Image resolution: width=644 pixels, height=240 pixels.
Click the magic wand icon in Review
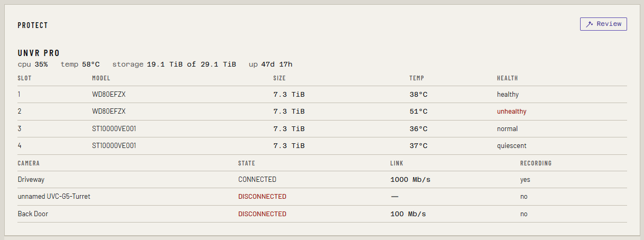(x=590, y=24)
